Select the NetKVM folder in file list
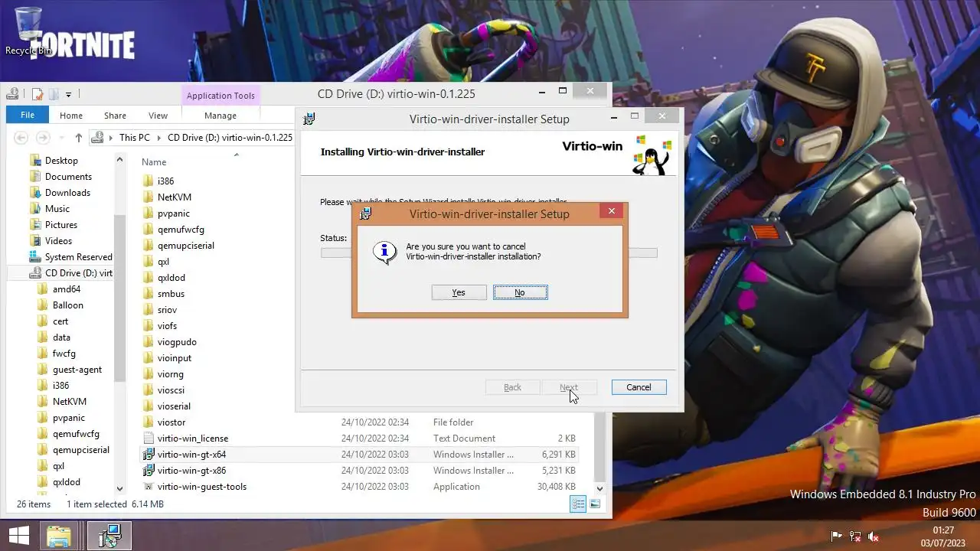Viewport: 980px width, 551px height. pos(175,197)
